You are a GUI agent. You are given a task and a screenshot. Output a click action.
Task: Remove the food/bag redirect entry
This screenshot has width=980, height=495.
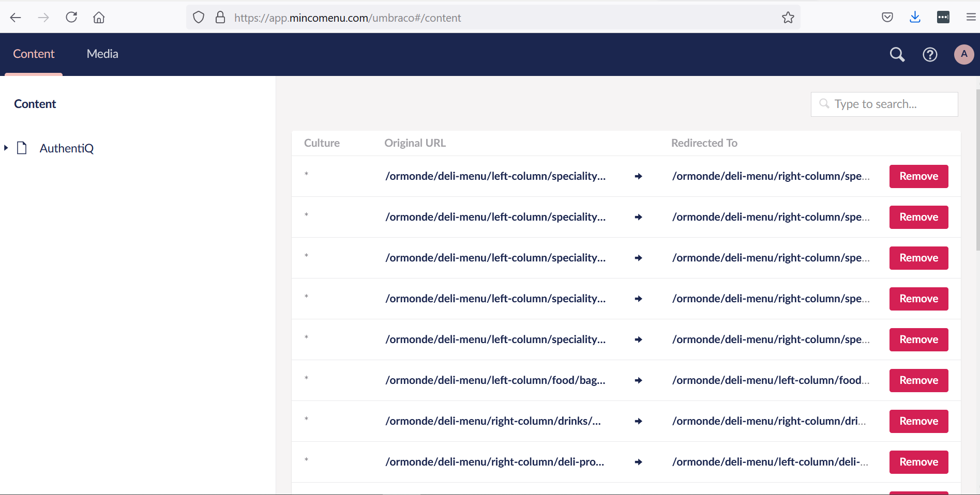918,380
